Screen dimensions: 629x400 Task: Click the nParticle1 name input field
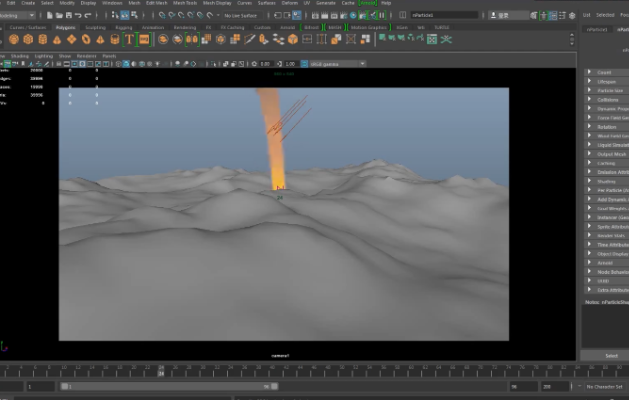click(x=444, y=15)
